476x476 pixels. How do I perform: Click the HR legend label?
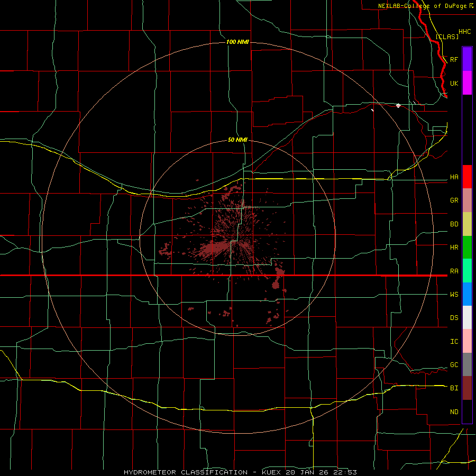tap(454, 247)
